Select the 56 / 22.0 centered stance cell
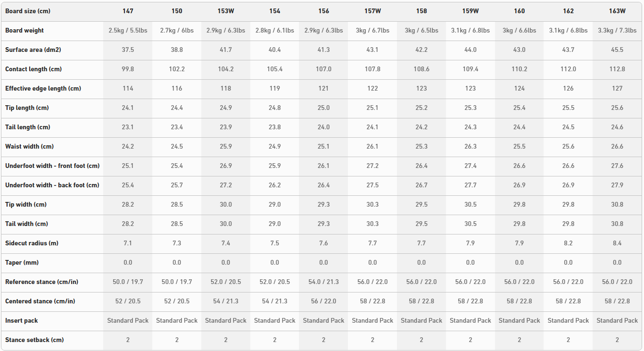Image resolution: width=644 pixels, height=351 pixels. 323,301
